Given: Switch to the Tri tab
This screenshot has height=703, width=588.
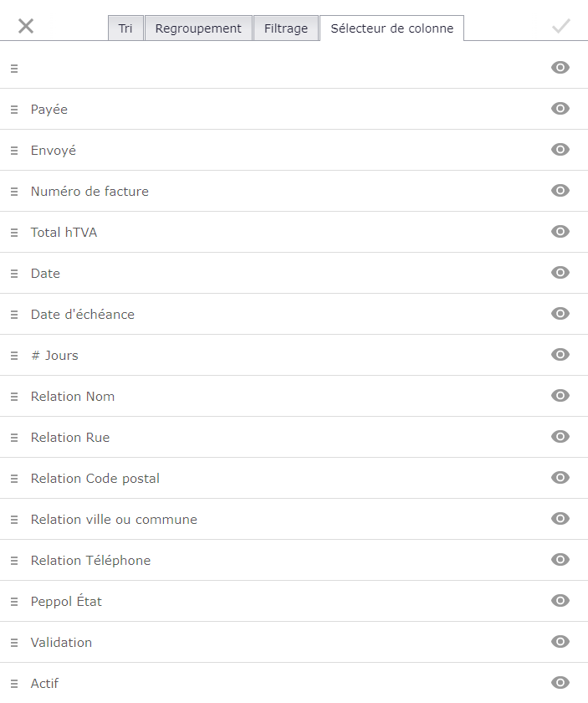Looking at the screenshot, I should click(125, 28).
